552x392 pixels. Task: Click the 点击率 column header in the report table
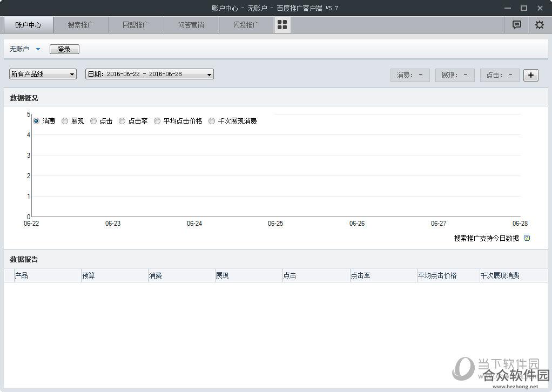point(383,275)
